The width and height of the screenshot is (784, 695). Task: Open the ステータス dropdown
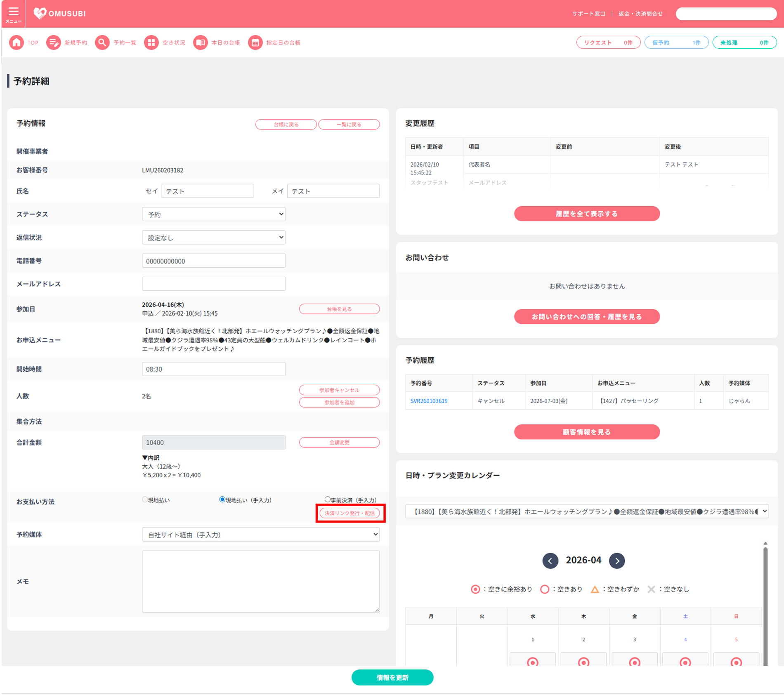pyautogui.click(x=214, y=214)
